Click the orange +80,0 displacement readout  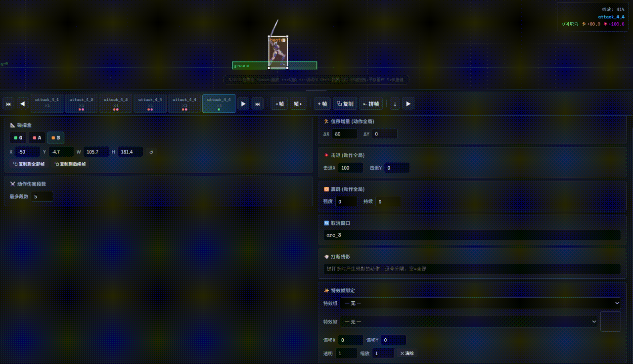click(591, 24)
